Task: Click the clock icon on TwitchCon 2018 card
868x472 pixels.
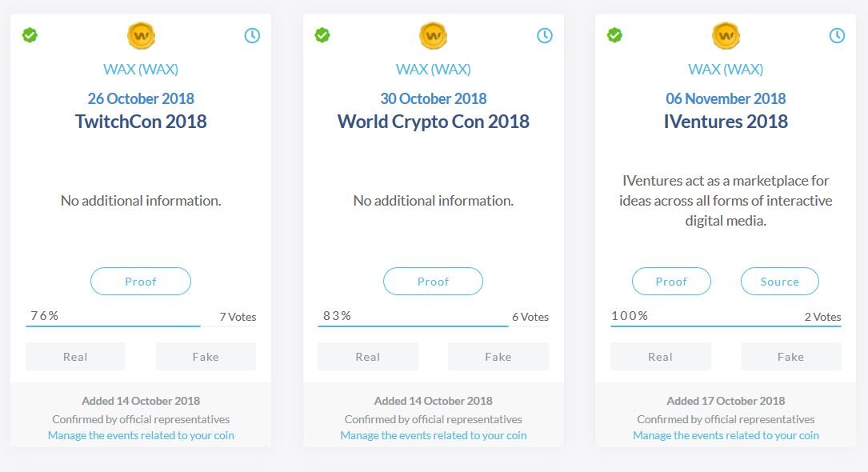Action: pos(252,35)
